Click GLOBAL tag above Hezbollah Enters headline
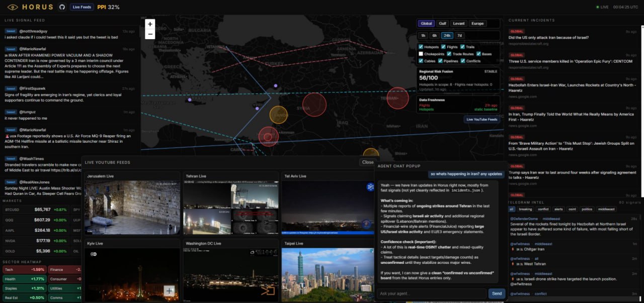 517,79
